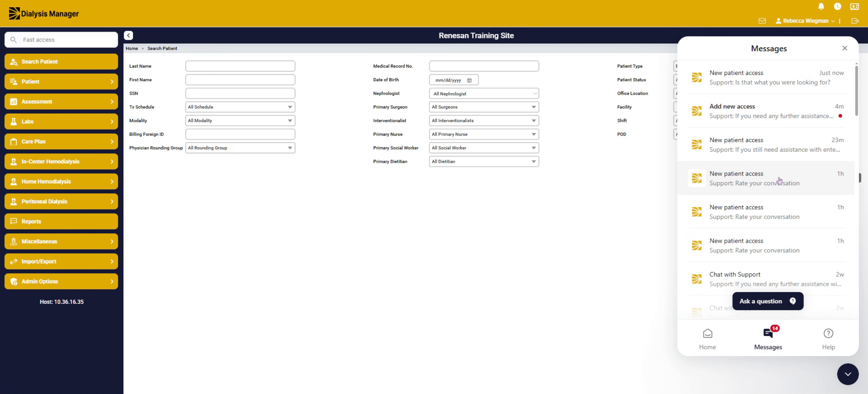This screenshot has width=868, height=394.
Task: Close the Messages panel
Action: coord(844,48)
